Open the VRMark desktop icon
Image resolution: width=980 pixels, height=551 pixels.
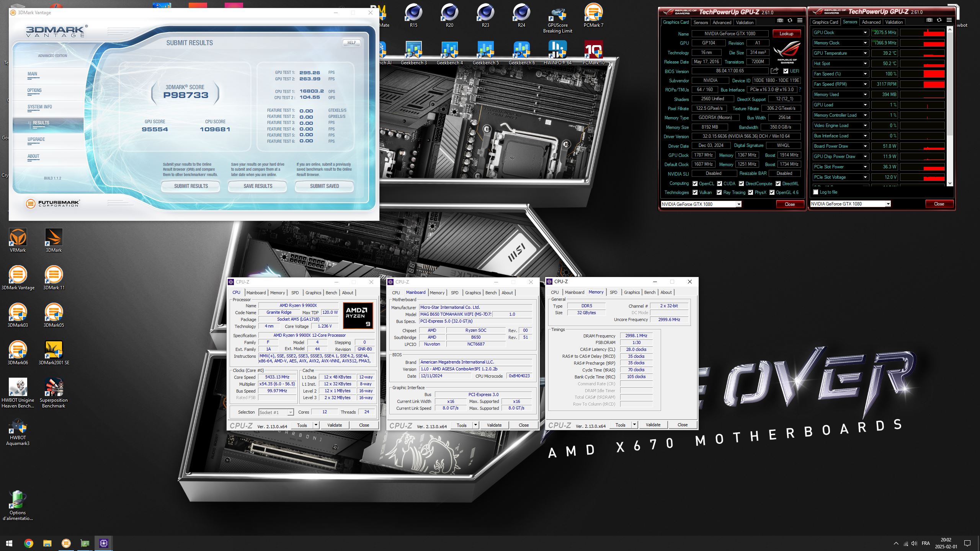coord(18,240)
